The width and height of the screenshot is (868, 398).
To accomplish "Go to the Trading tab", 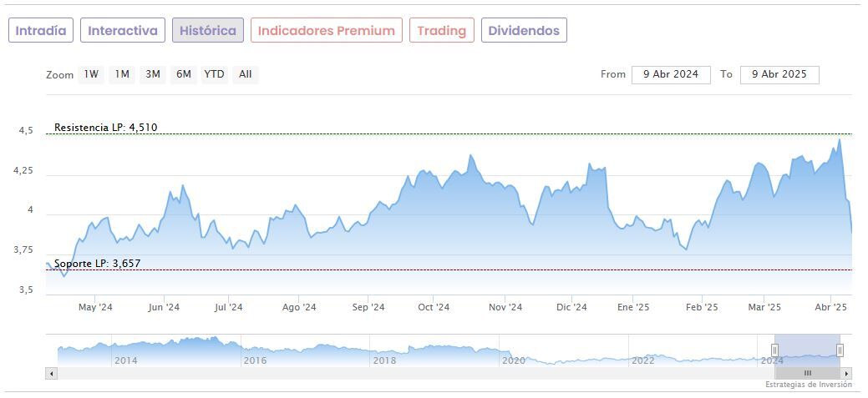I will coord(442,31).
